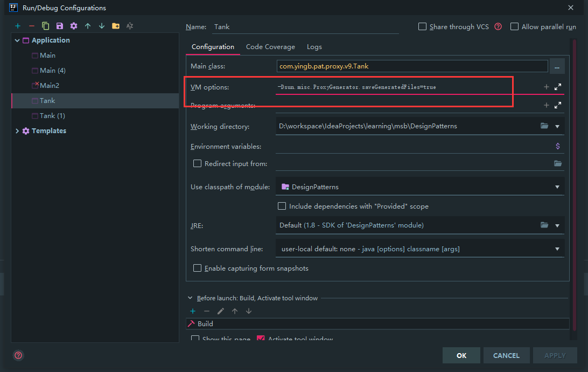
Task: Click the Save Configuration disk icon
Action: point(60,26)
